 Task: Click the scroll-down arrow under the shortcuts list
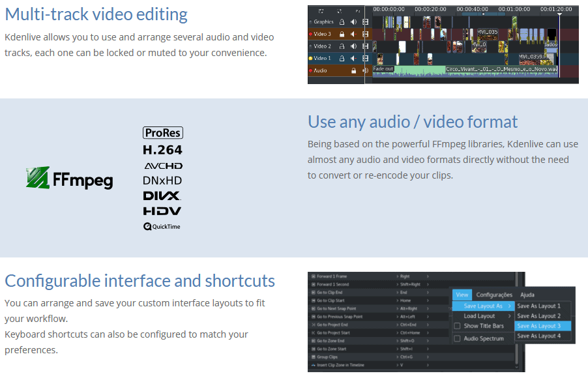517,367
